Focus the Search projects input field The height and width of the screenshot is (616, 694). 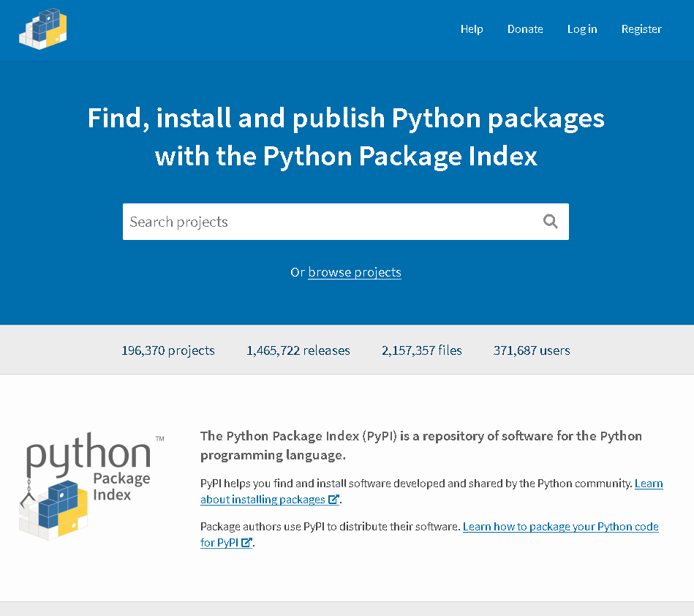tap(346, 222)
